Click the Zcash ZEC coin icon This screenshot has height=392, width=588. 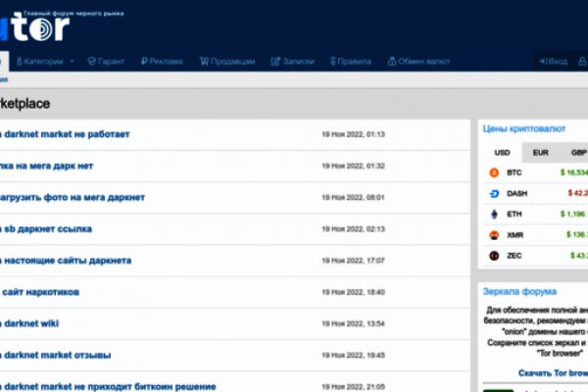click(494, 256)
